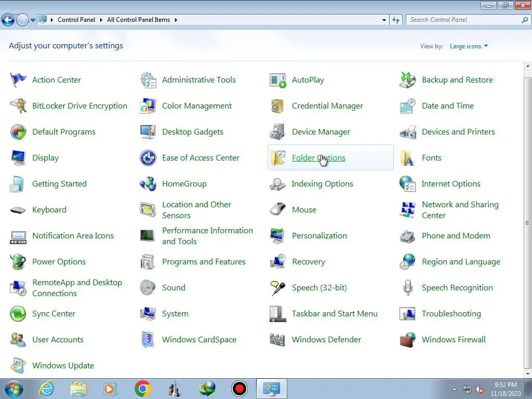Click the Personalization link
532x399 pixels.
tap(320, 236)
